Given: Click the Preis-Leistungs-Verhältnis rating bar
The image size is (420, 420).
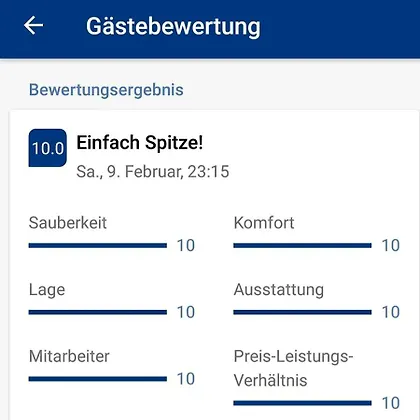Looking at the screenshot, I should tap(302, 403).
